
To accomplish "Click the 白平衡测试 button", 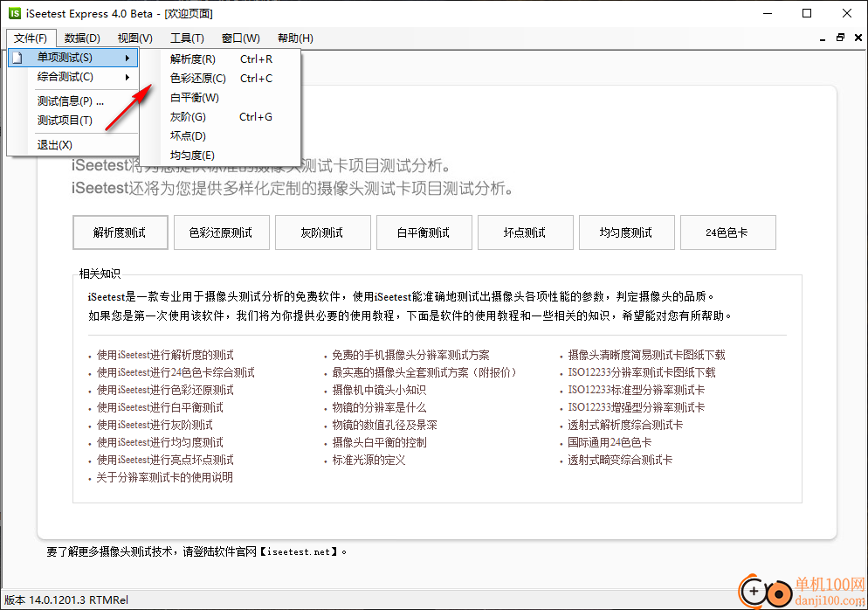I will pos(424,232).
